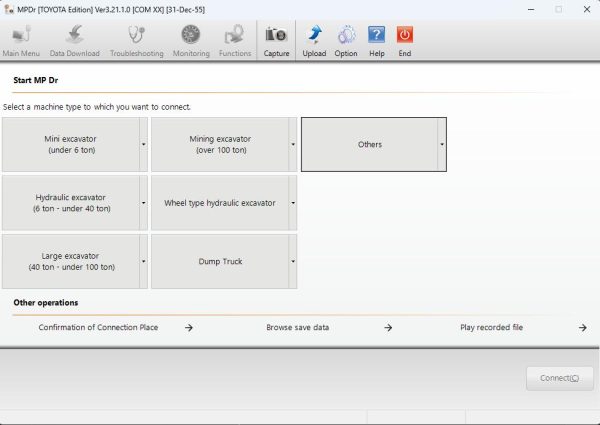The height and width of the screenshot is (425, 600).
Task: Click arrow next to Play recorded file
Action: [x=582, y=328]
